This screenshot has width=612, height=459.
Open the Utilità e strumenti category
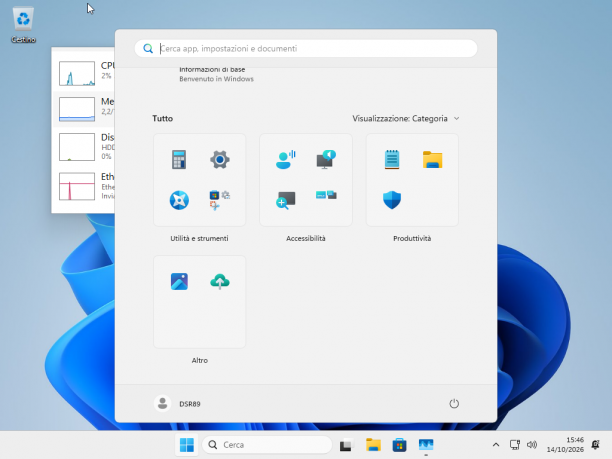point(199,238)
